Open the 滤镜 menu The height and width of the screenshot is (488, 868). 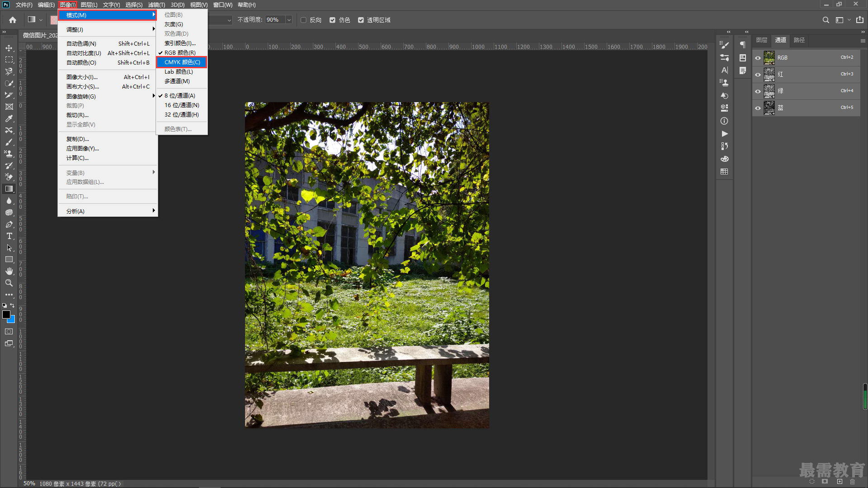(x=156, y=5)
